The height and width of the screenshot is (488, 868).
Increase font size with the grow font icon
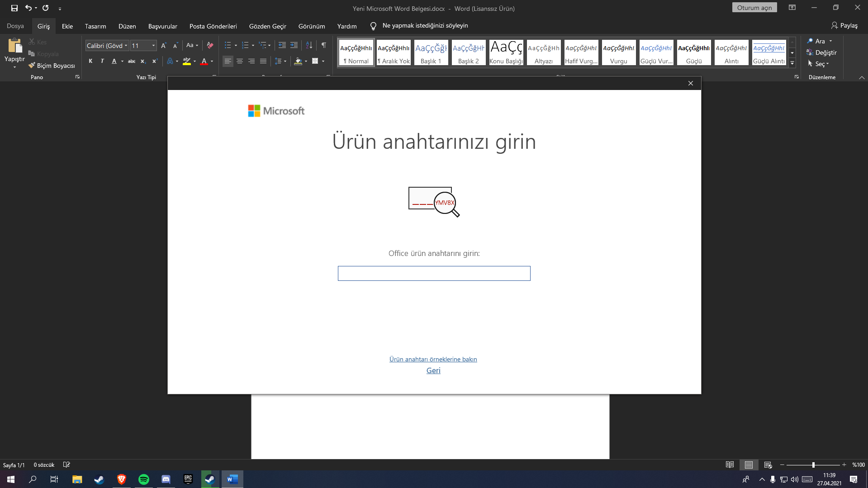tap(164, 46)
